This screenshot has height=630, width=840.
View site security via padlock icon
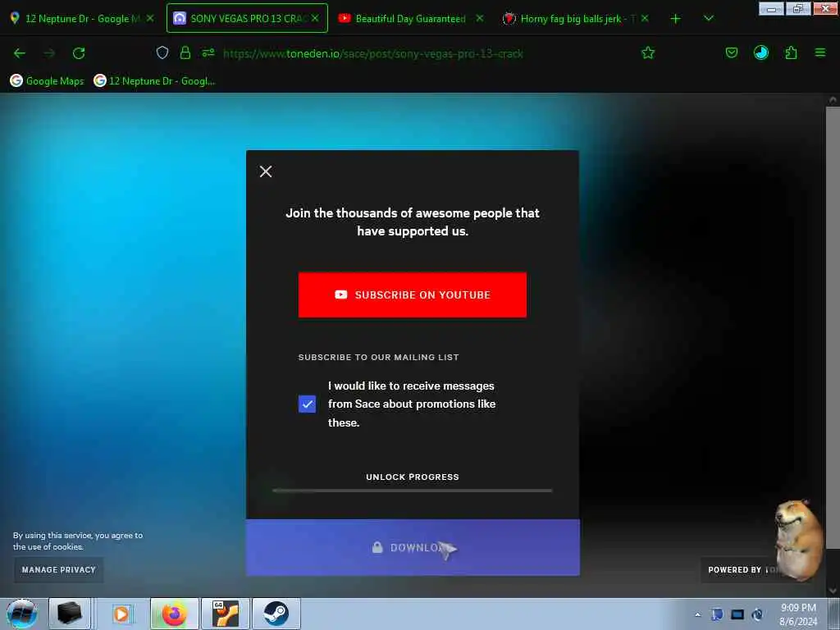(185, 52)
